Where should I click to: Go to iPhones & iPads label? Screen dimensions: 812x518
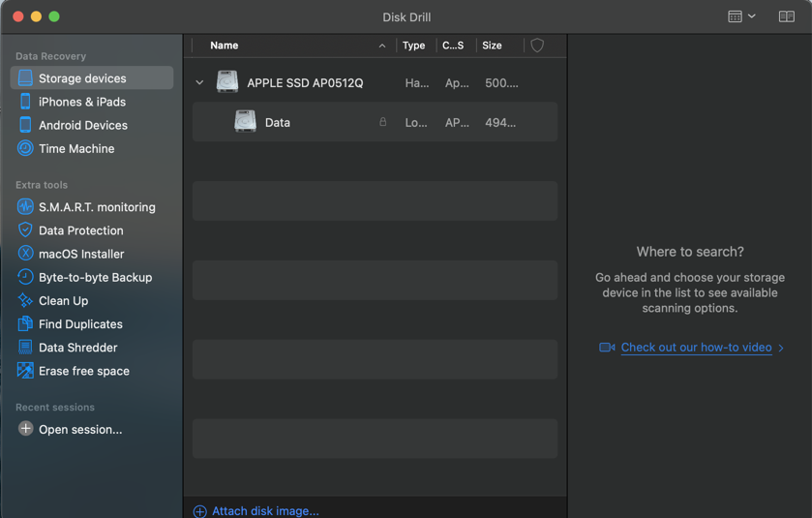(82, 102)
